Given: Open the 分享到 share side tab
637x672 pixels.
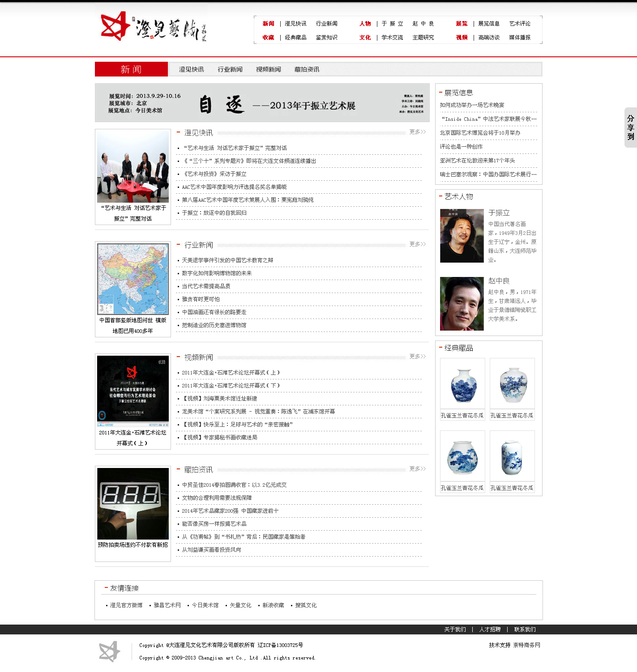Looking at the screenshot, I should pyautogui.click(x=630, y=128).
